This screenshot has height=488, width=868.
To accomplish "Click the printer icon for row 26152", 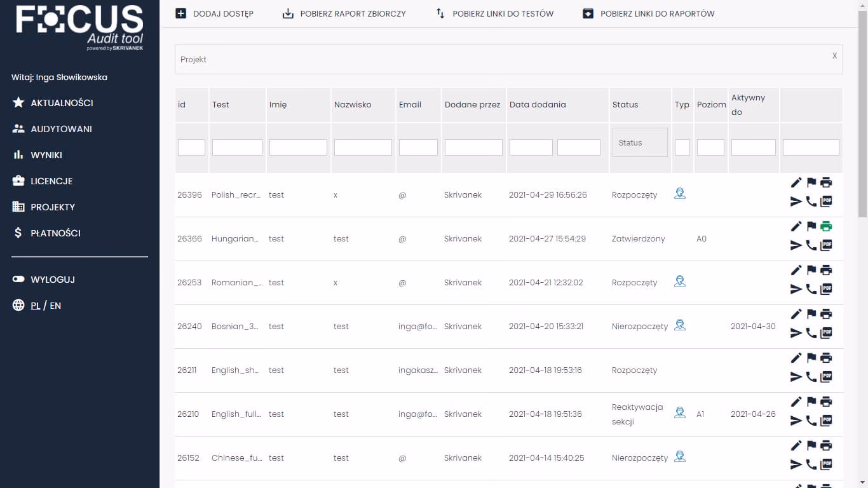I will pyautogui.click(x=826, y=445).
